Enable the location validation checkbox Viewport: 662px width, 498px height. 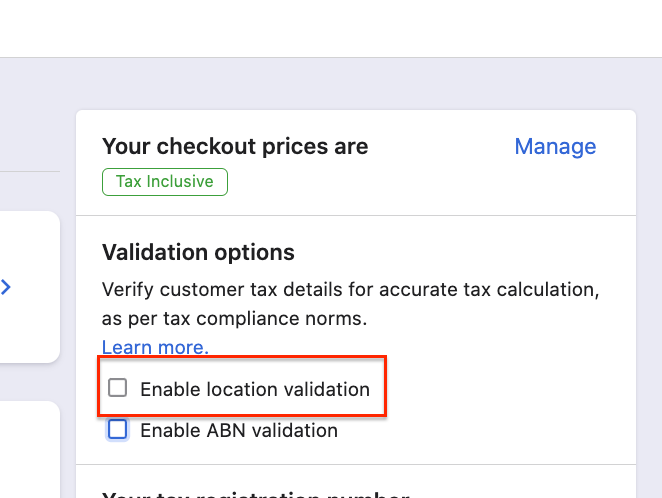click(x=118, y=388)
